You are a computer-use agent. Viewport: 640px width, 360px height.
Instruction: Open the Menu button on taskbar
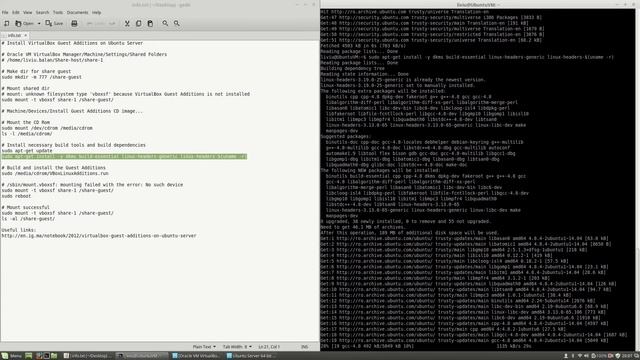click(11, 356)
